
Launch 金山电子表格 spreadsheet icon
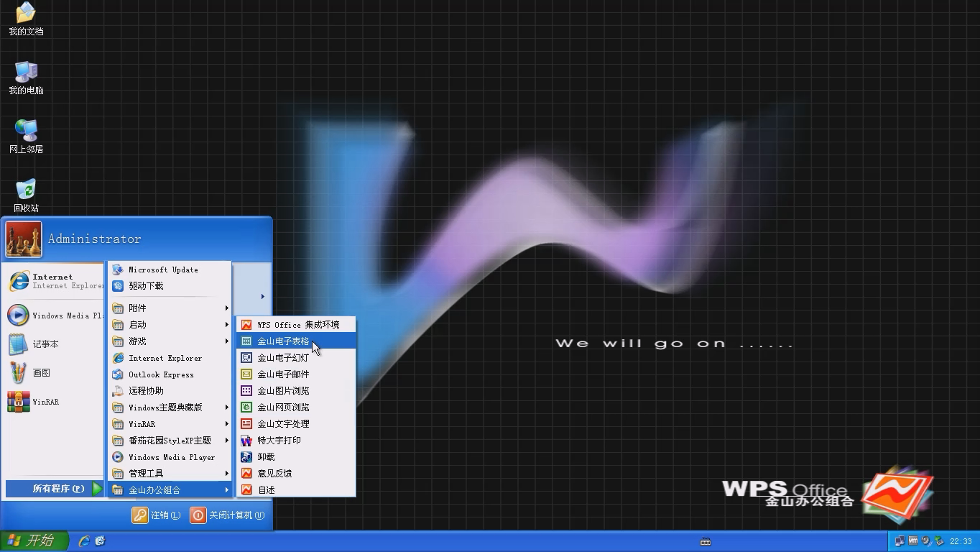(x=246, y=341)
